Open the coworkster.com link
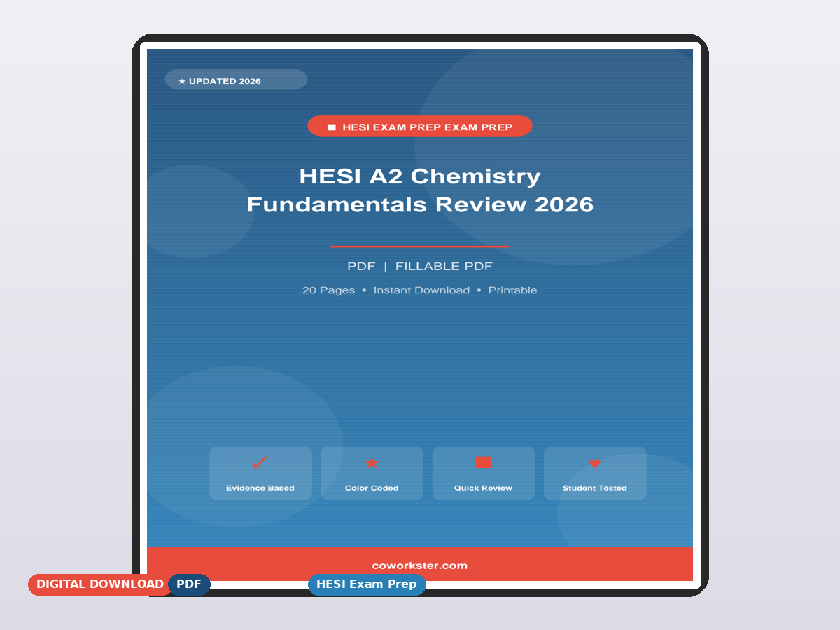This screenshot has width=840, height=630. pyautogui.click(x=420, y=566)
